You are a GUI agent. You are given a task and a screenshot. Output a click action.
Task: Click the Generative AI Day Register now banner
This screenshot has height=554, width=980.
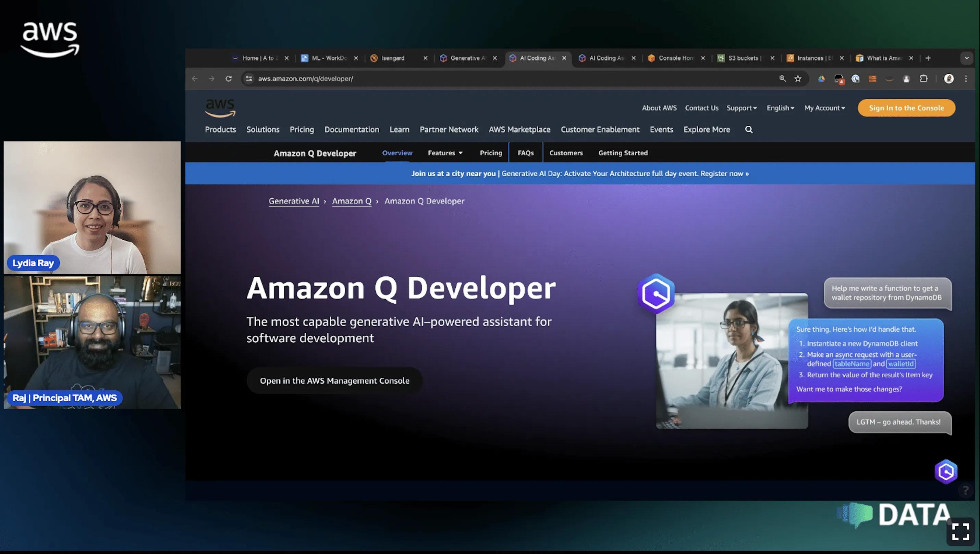coord(580,174)
